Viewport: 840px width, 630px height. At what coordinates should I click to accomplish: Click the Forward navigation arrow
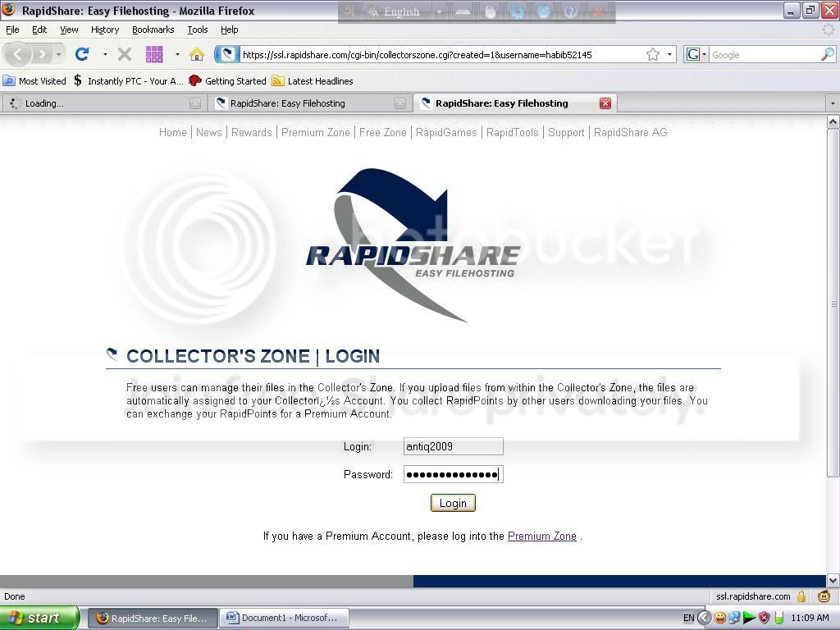(42, 54)
